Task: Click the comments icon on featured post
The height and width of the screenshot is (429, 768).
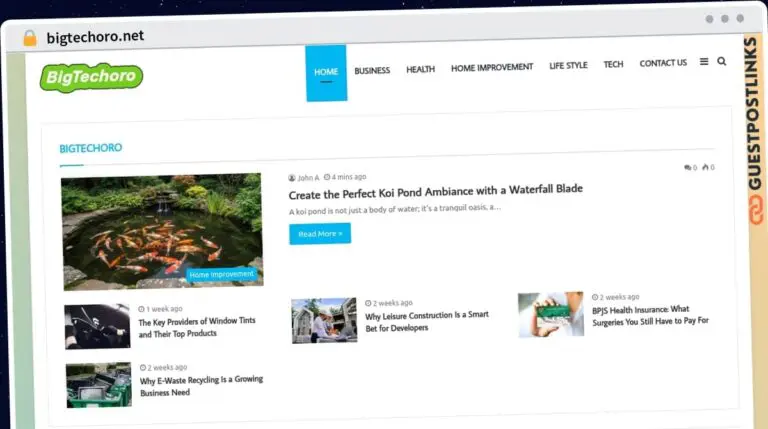Action: [x=687, y=167]
